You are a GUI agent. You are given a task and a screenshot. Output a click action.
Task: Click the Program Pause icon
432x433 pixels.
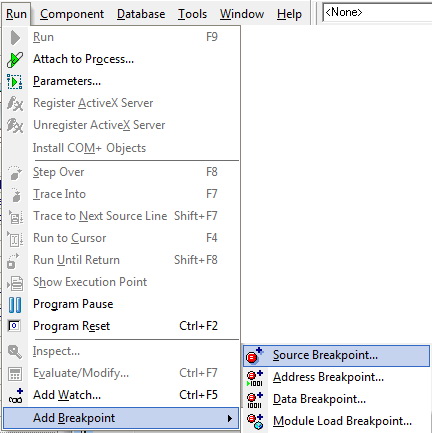[15, 304]
